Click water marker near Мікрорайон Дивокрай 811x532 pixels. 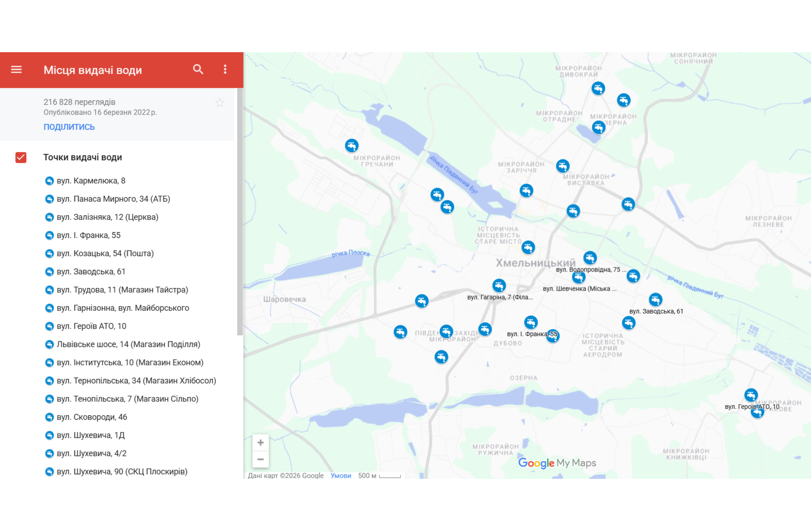tap(598, 89)
